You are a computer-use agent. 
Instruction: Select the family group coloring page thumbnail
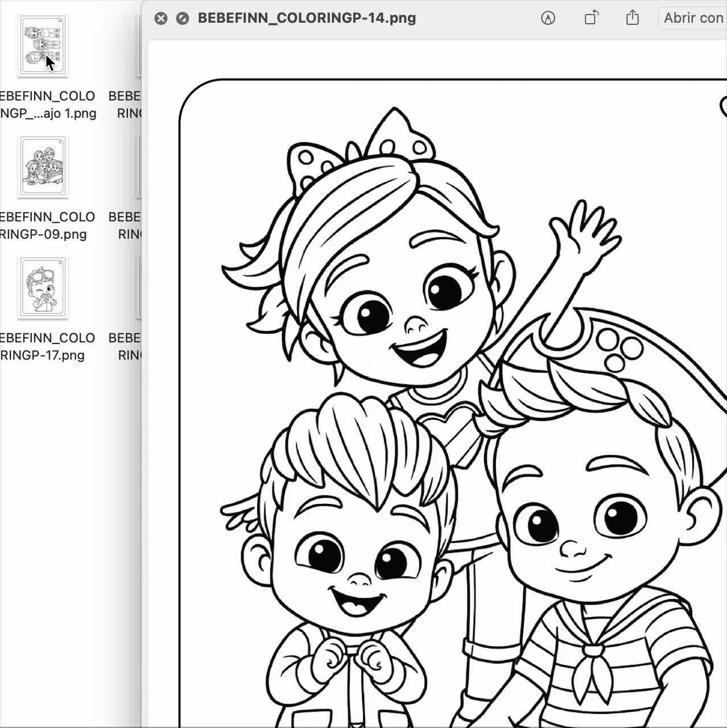(x=43, y=167)
